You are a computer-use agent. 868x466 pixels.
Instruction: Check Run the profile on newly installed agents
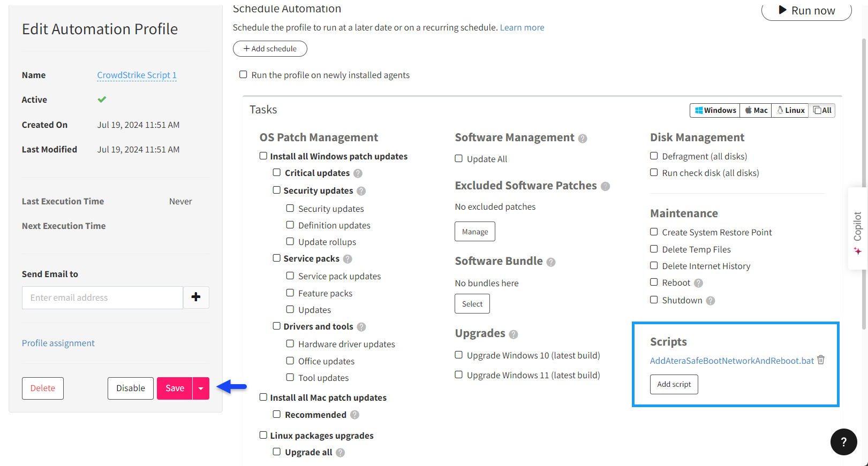(x=243, y=74)
